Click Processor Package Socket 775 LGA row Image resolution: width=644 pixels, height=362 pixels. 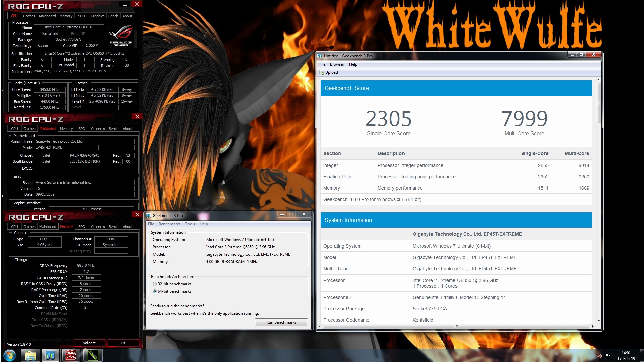click(x=456, y=309)
